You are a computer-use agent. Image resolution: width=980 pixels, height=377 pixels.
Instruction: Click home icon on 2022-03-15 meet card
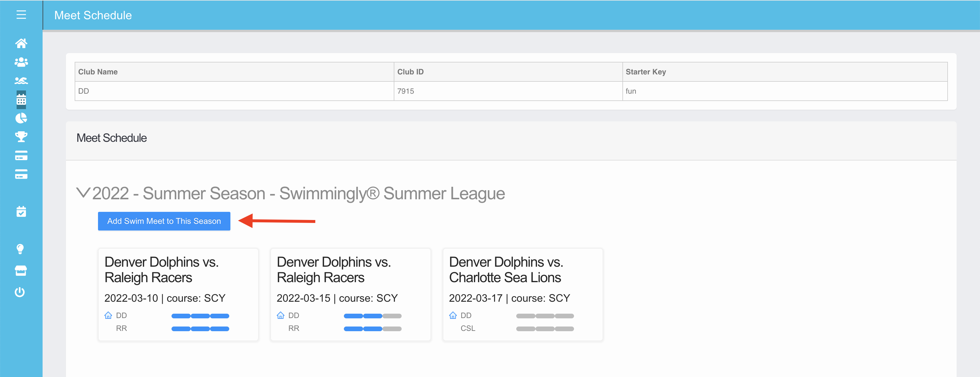pos(281,315)
